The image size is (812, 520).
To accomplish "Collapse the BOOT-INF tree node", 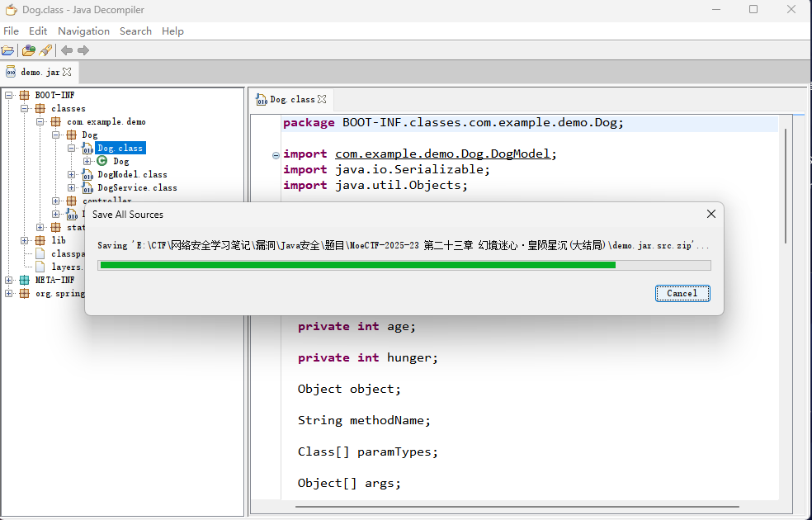I will 9,95.
